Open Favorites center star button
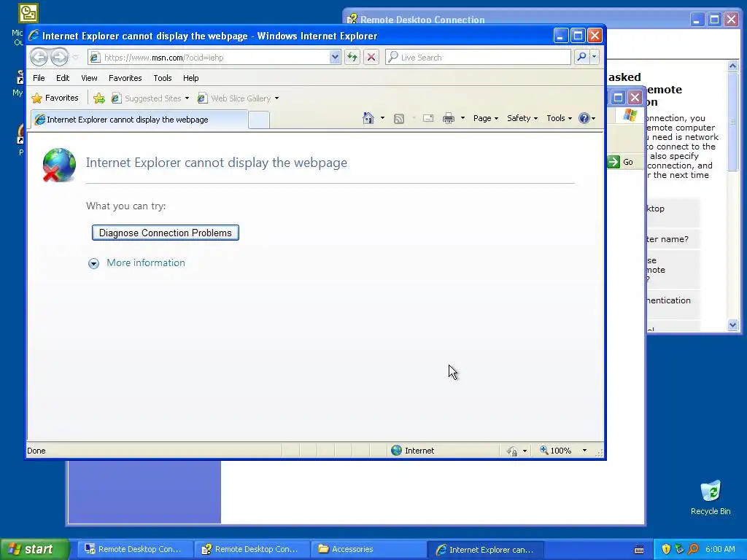Image resolution: width=747 pixels, height=560 pixels. coord(55,98)
